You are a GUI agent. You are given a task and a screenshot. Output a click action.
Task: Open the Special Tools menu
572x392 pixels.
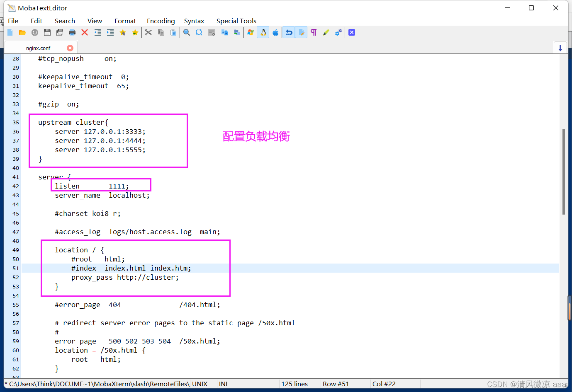coord(236,21)
